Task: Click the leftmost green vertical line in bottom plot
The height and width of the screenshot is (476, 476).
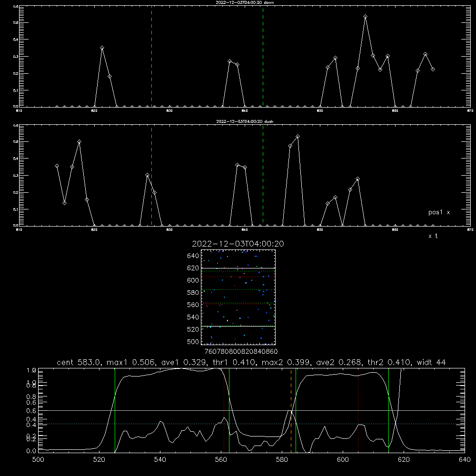Action: pos(115,410)
